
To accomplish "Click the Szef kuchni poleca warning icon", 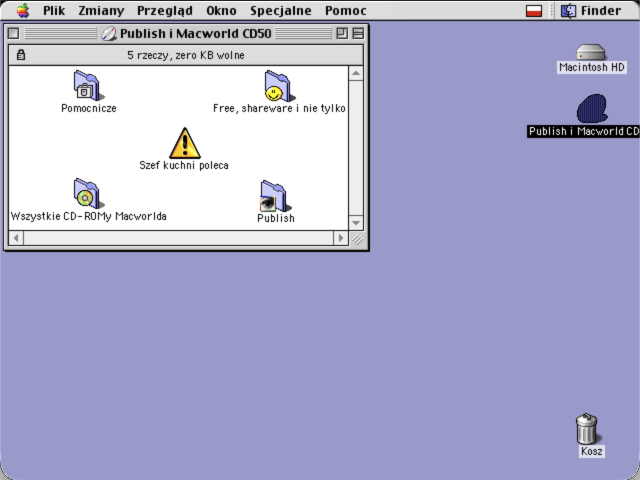I will (x=184, y=143).
